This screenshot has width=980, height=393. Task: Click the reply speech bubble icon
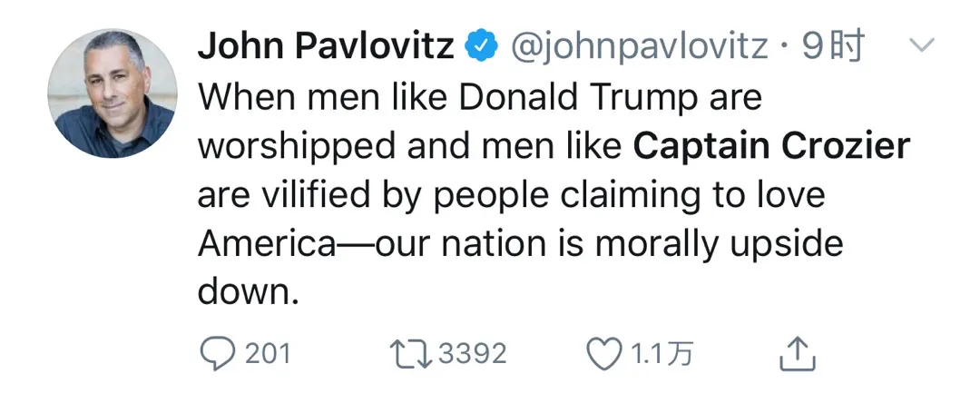(217, 353)
